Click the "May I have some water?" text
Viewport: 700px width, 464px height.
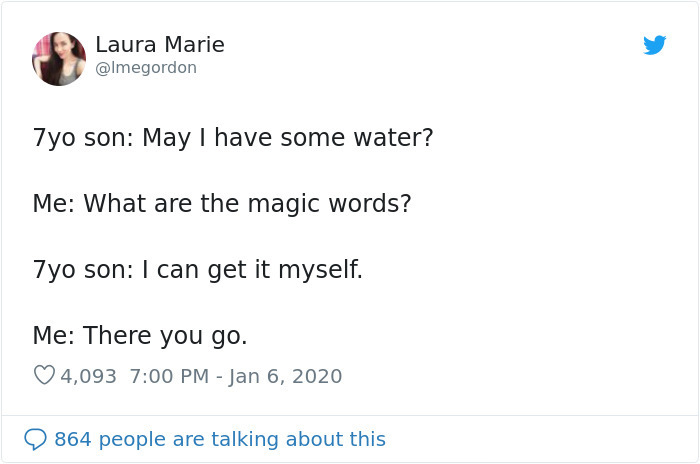(x=287, y=137)
